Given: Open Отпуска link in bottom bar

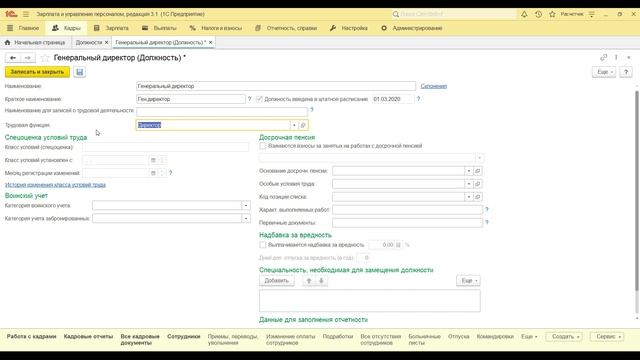Looking at the screenshot, I should point(458,336).
